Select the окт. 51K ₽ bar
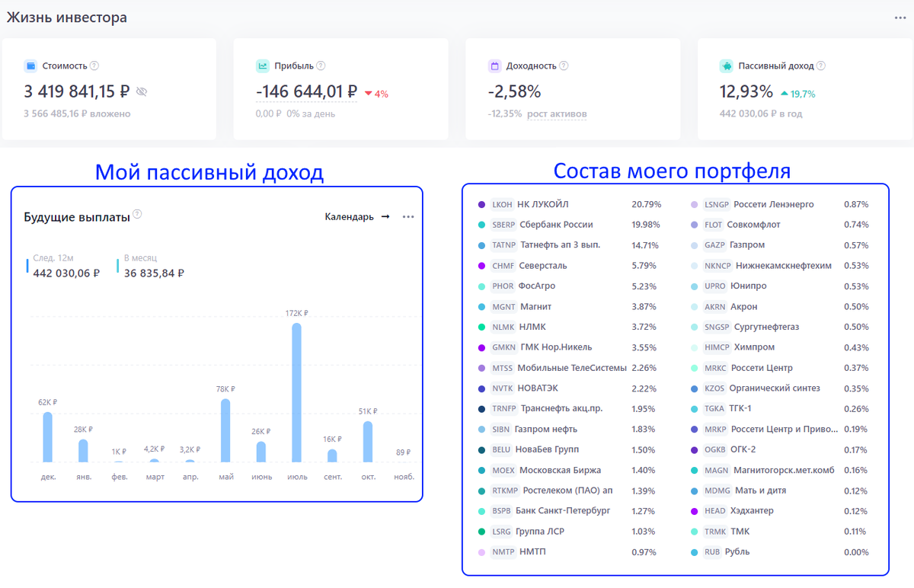Image resolution: width=914 pixels, height=588 pixels. [368, 442]
